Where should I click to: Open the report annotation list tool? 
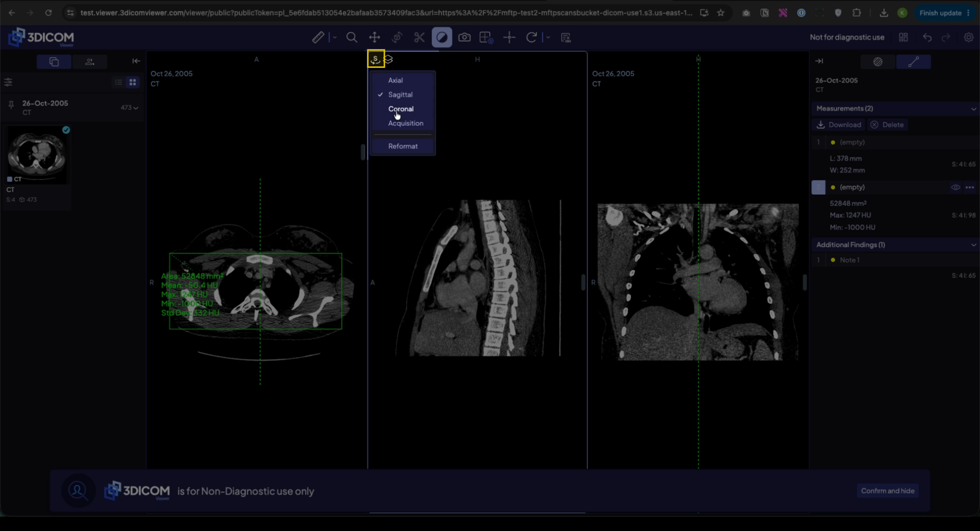pos(566,37)
